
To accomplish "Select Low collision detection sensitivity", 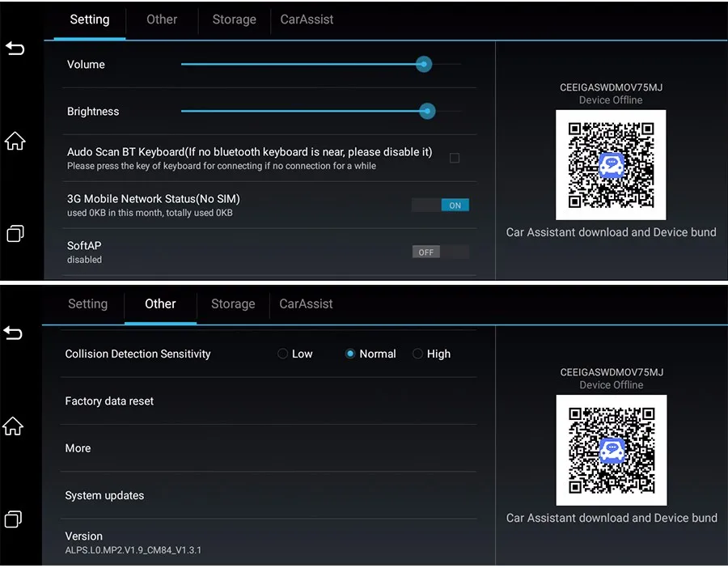I will point(283,354).
